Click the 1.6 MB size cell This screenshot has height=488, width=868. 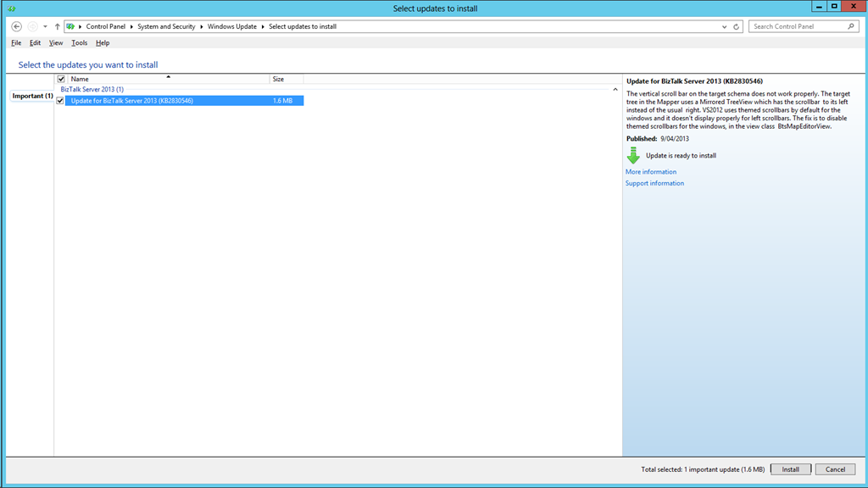(282, 101)
